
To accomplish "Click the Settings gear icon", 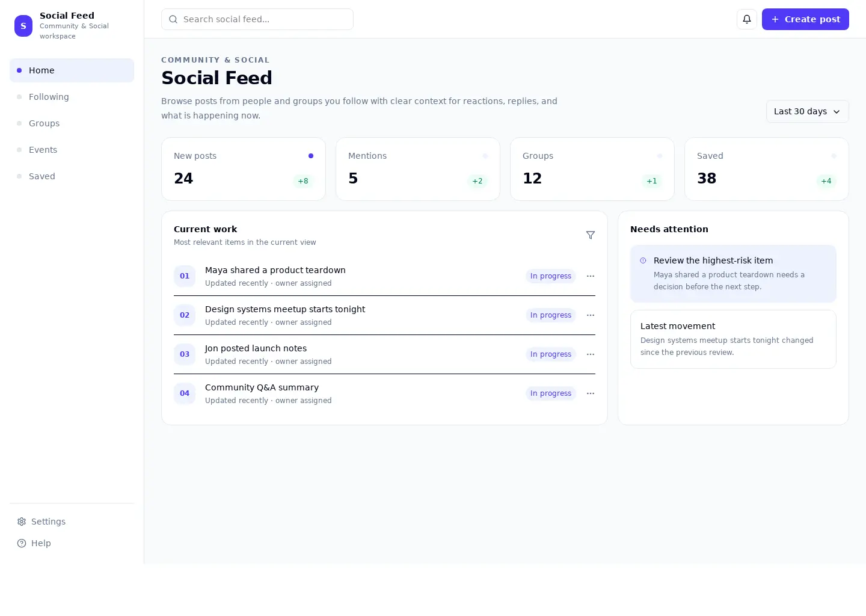I will coord(22,522).
